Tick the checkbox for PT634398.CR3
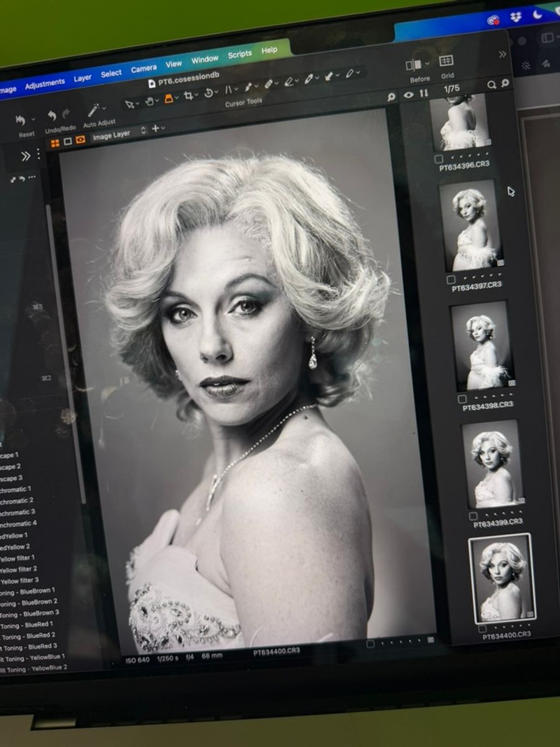This screenshot has height=747, width=560. 462,398
